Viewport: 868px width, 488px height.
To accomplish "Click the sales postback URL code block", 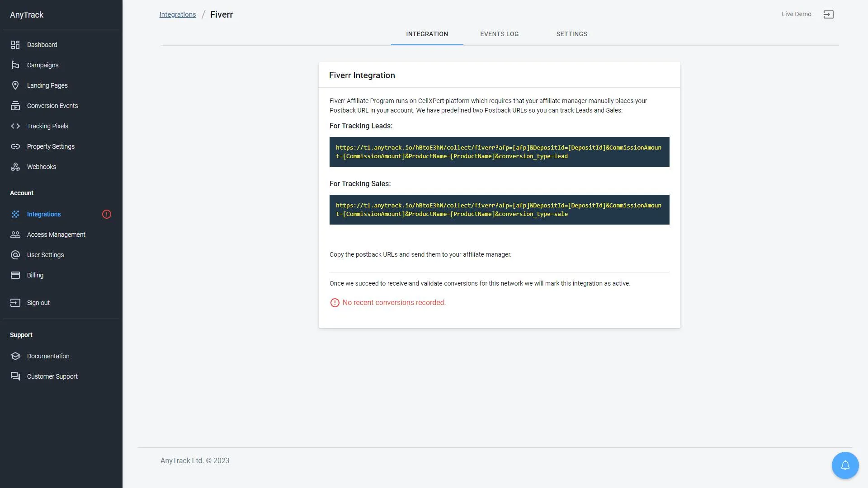I will click(x=499, y=210).
